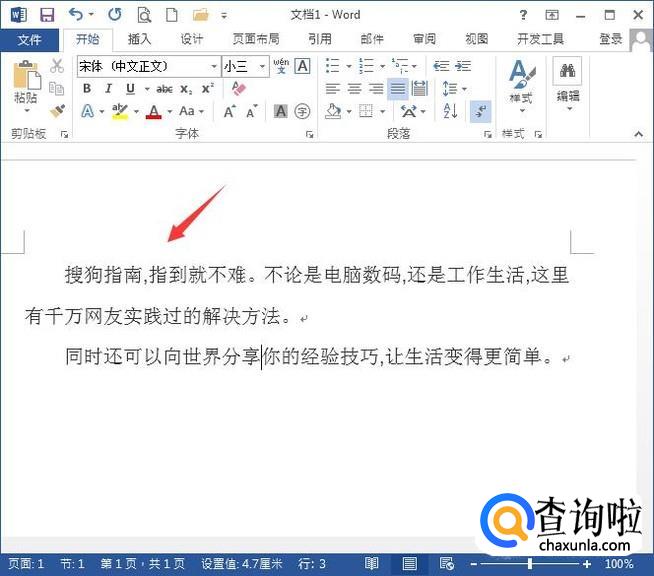Click the zoom slider handle
This screenshot has height=576, width=654.
[x=530, y=564]
